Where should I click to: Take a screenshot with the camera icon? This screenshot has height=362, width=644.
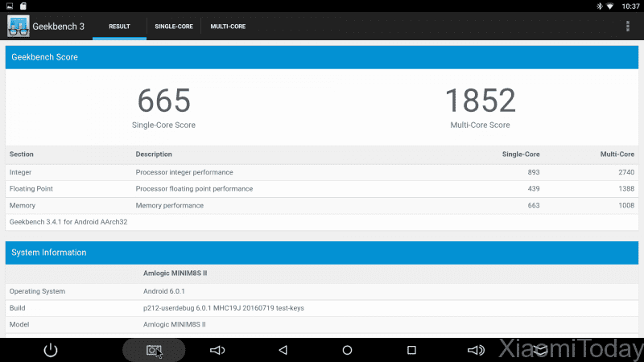[154, 350]
